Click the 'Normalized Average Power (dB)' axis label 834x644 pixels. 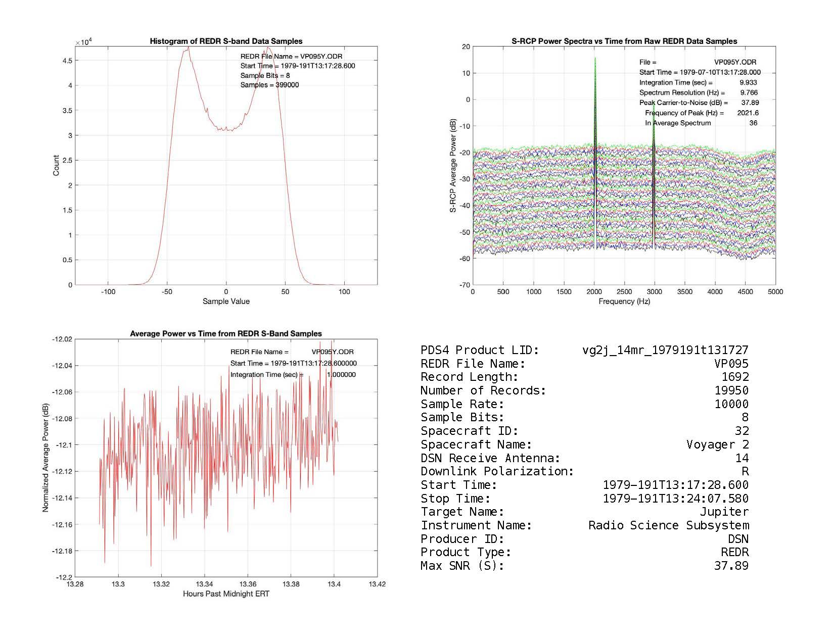coord(45,458)
